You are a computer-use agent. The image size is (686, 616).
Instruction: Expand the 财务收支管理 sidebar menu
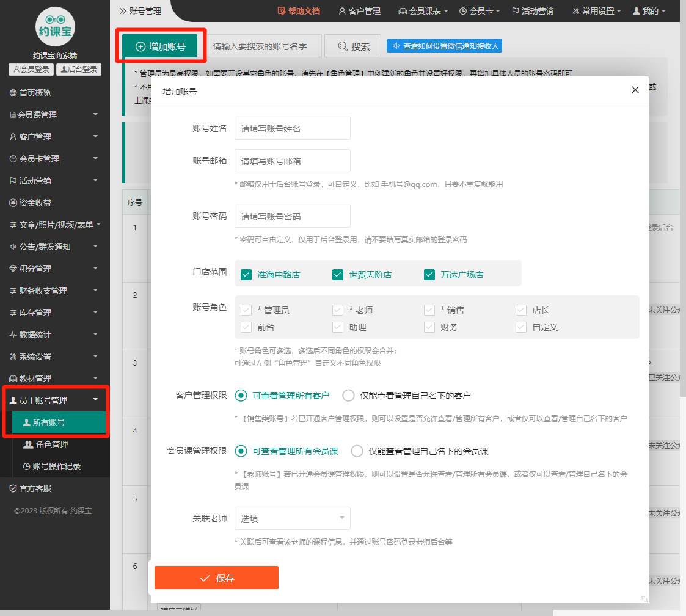click(x=95, y=290)
